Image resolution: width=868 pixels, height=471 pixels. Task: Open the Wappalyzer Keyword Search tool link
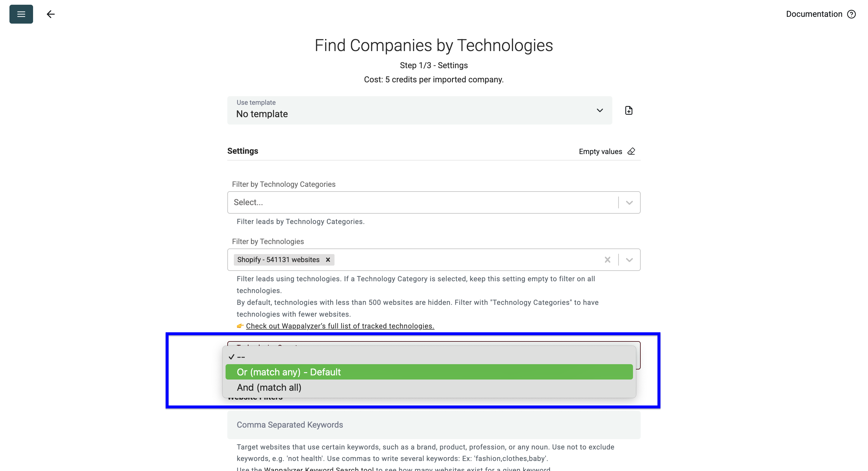[x=319, y=469]
